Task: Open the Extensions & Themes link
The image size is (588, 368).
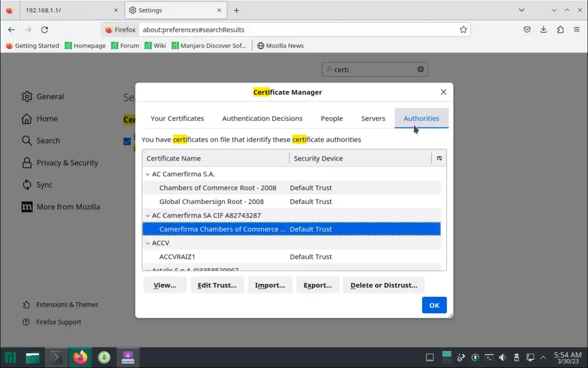Action: 61,305
